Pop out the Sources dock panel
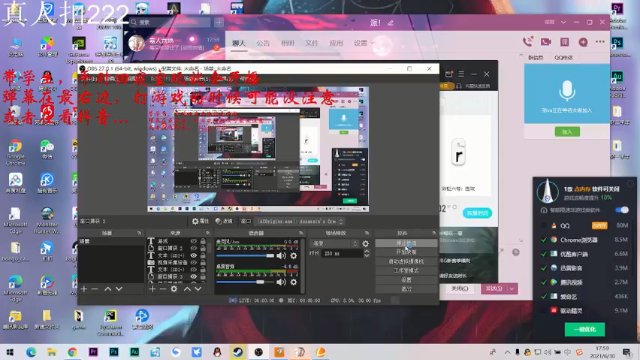This screenshot has height=360, width=640. pyautogui.click(x=207, y=233)
